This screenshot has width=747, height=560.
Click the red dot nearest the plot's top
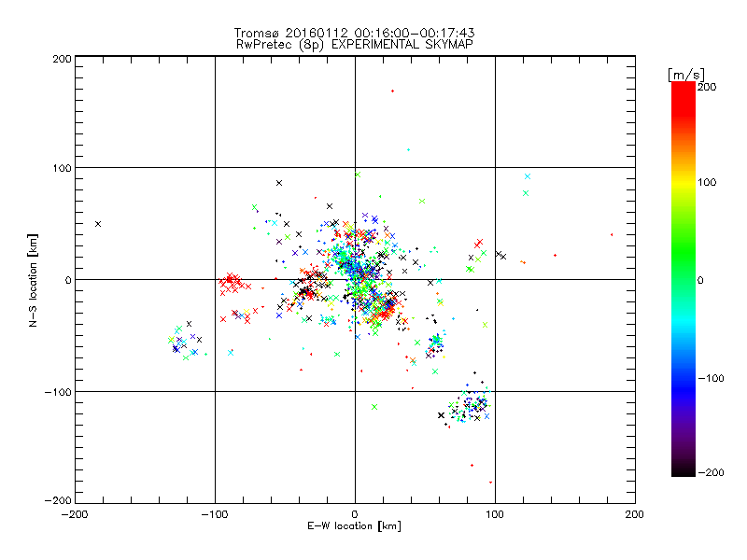392,91
